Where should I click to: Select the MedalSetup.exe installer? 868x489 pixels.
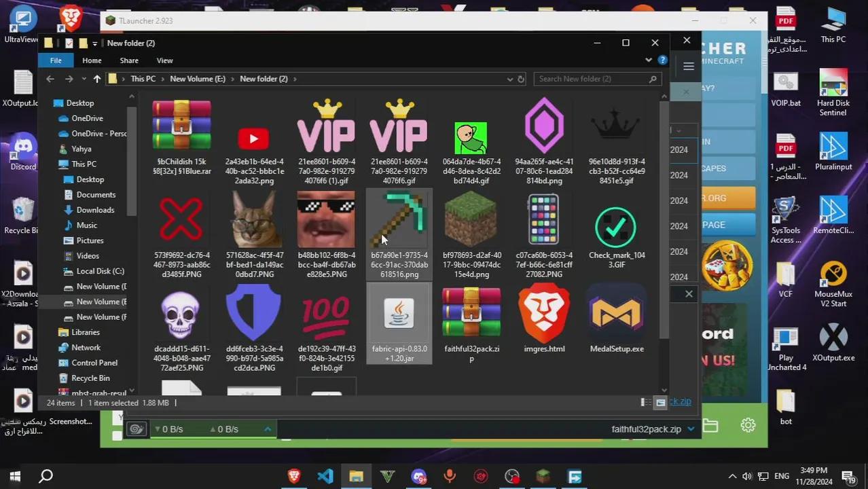(616, 320)
